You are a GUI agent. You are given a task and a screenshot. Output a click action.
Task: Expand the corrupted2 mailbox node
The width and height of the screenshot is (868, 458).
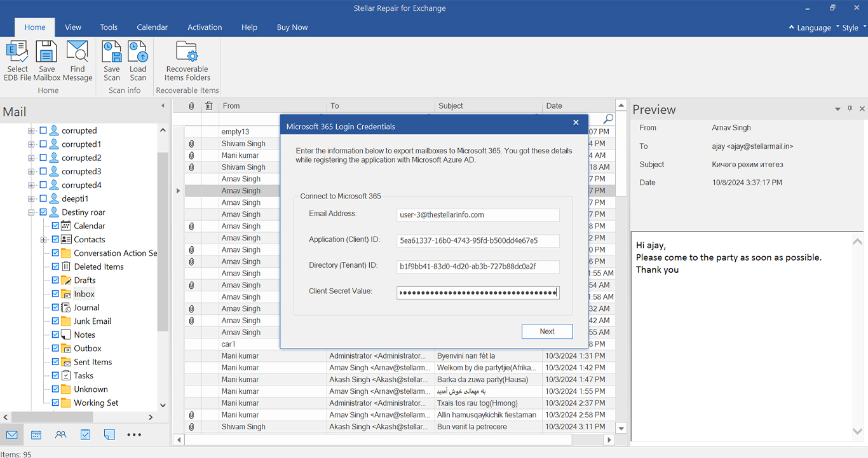tap(31, 158)
